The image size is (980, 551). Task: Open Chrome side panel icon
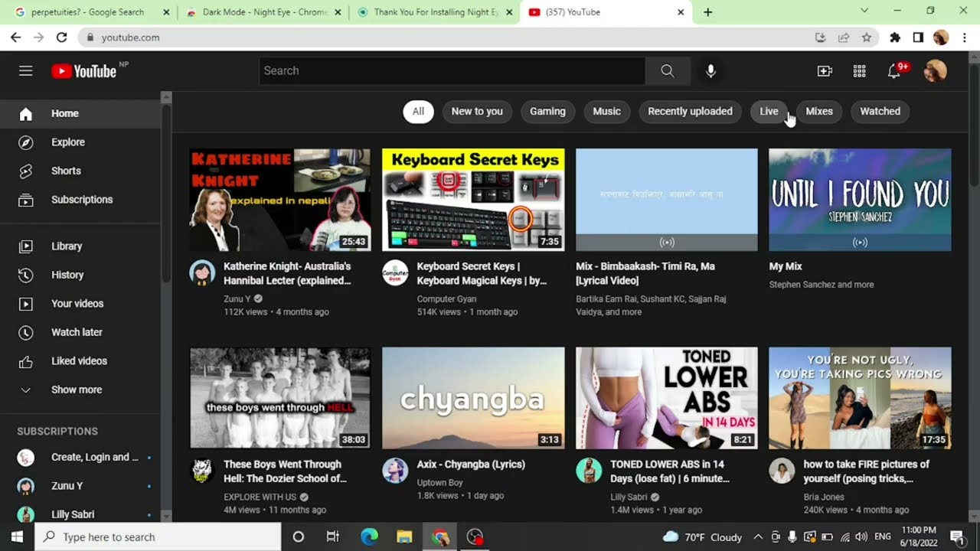point(917,37)
